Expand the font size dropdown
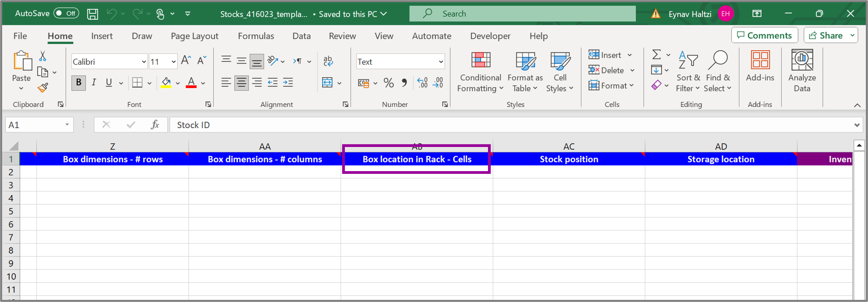This screenshot has height=302, width=868. pos(174,62)
